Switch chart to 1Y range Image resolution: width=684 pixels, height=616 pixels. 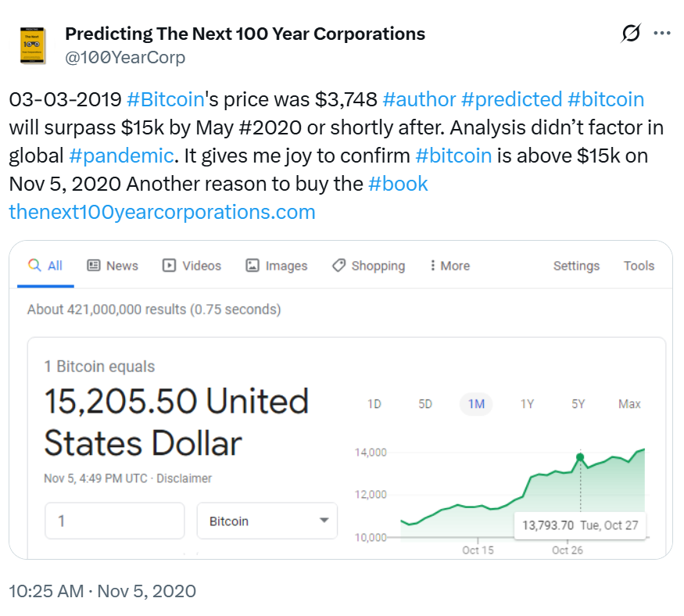[x=527, y=404]
